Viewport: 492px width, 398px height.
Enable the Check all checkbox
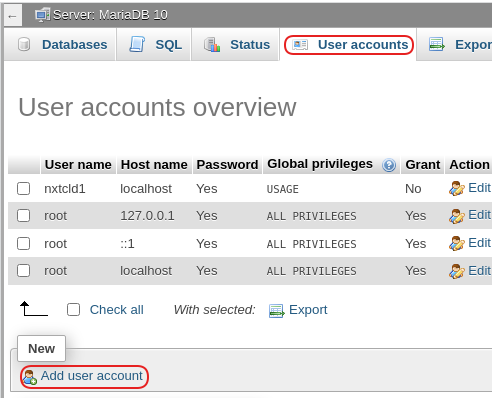73,310
